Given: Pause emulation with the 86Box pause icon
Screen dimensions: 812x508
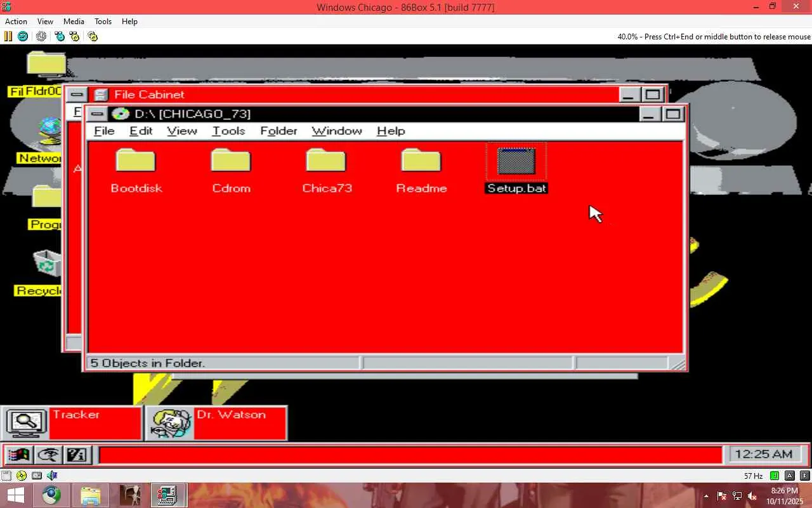Looking at the screenshot, I should [x=8, y=36].
